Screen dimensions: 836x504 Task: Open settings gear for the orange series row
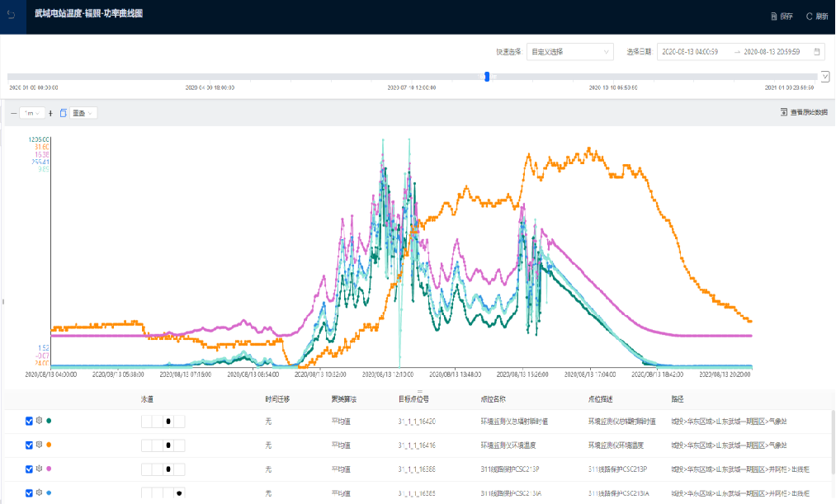click(39, 445)
